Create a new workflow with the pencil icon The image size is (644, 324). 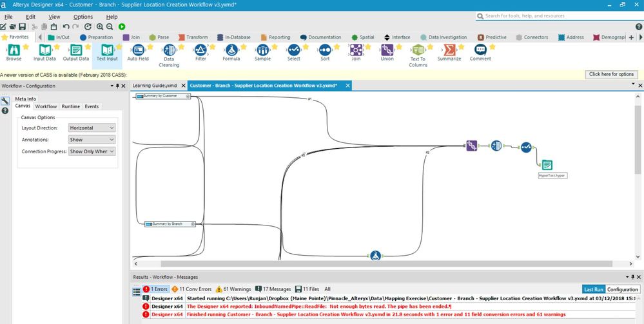click(3, 26)
